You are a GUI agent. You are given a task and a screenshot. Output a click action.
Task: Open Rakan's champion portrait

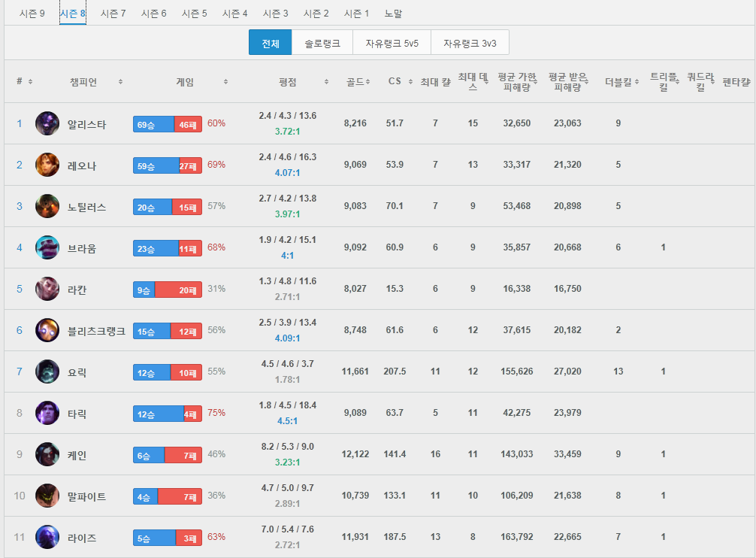47,288
